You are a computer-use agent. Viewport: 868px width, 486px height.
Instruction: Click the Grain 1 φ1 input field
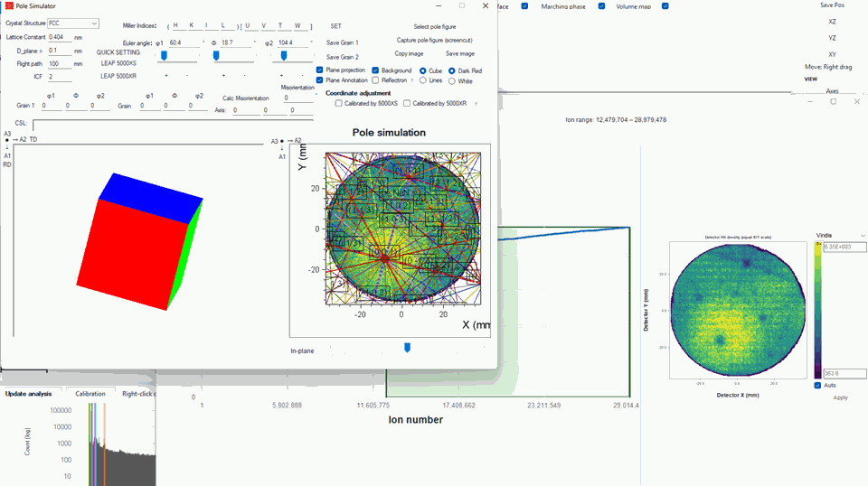point(52,106)
